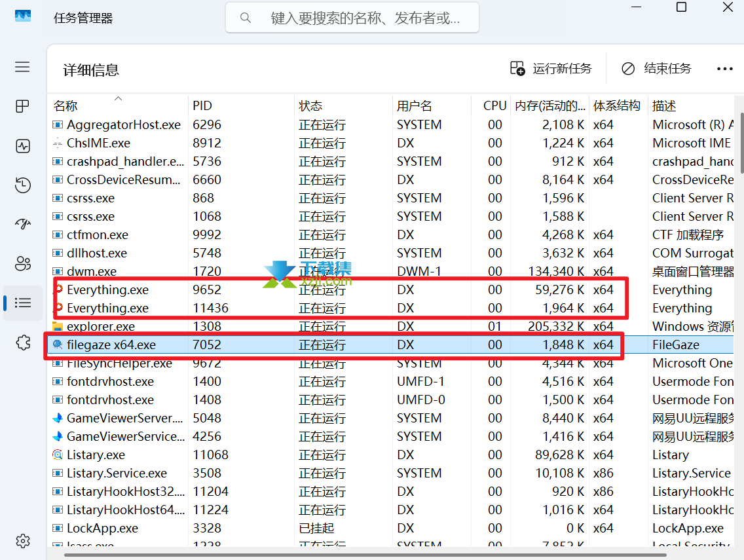Click the ChsIME.exe process icon
Screen dimensions: 744x560
(58, 143)
